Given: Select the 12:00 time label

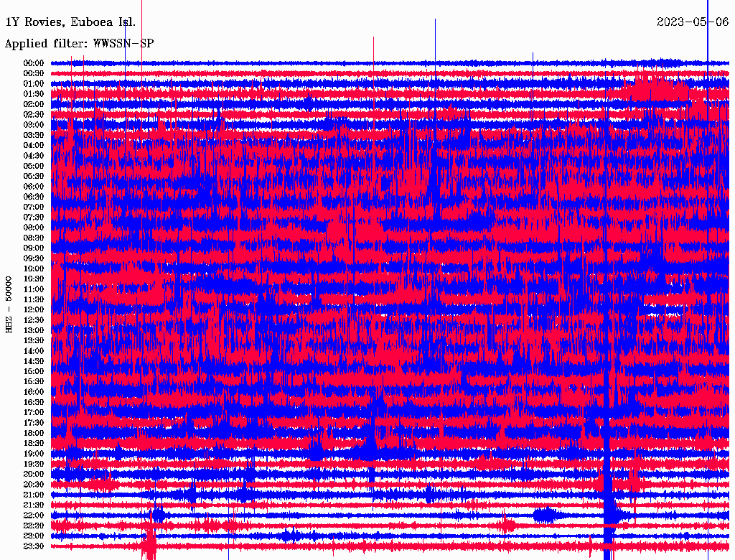Looking at the screenshot, I should click(34, 309).
